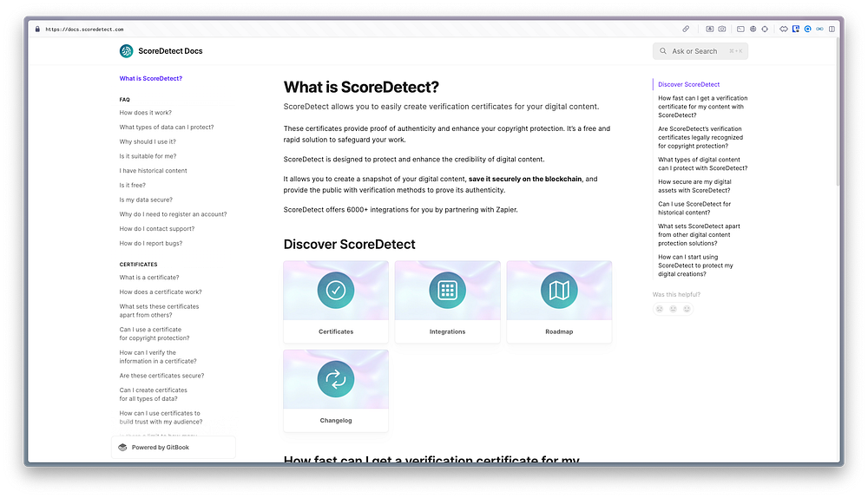Open the Roadmap card
This screenshot has height=498, width=868.
(559, 302)
